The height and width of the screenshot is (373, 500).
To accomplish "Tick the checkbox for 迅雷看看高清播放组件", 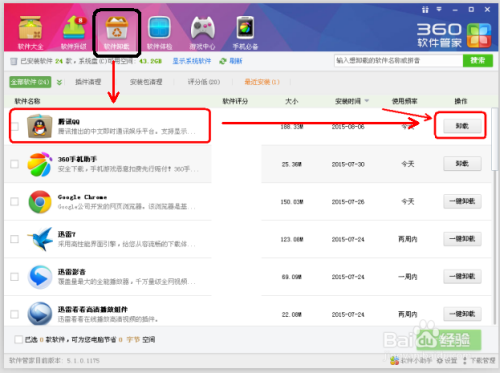I will (14, 314).
